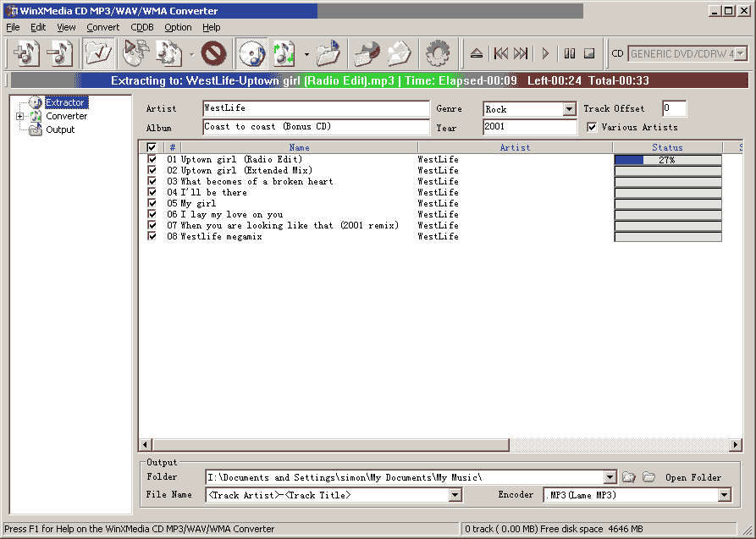Skip to next track icon
The height and width of the screenshot is (539, 756).
point(521,53)
